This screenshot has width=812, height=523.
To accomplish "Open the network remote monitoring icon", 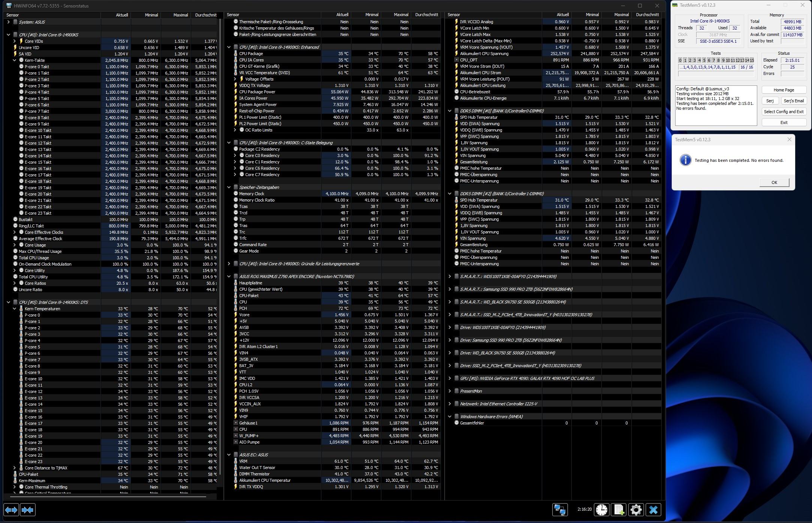I will tap(560, 510).
